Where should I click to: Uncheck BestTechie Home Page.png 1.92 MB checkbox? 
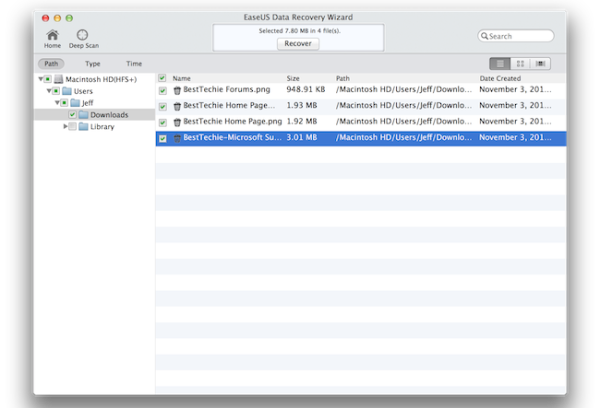pos(163,123)
